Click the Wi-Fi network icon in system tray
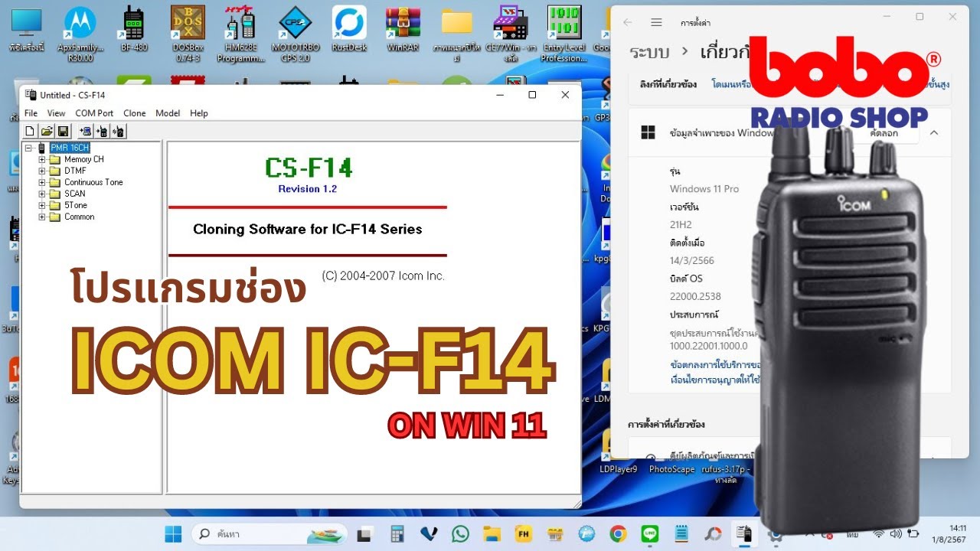Screen dimensions: 980x551 tap(878, 533)
